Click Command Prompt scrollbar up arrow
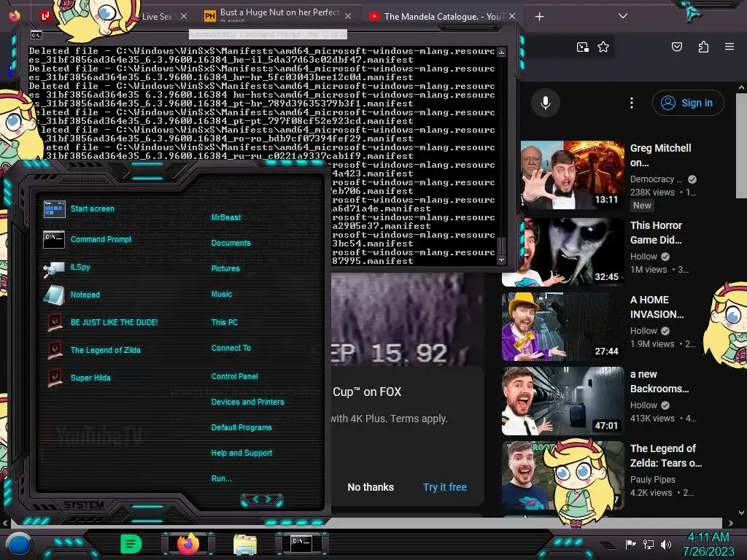The height and width of the screenshot is (560, 747). click(x=501, y=52)
